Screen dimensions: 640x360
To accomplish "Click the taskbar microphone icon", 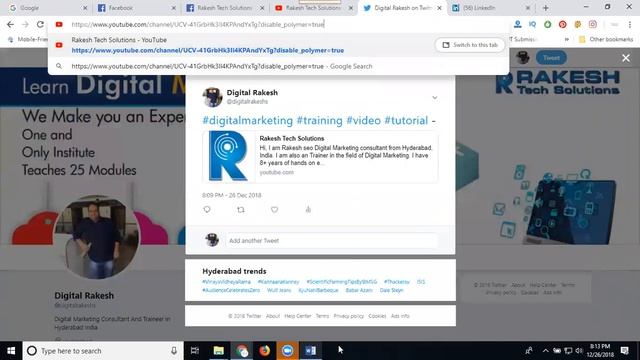I will pyautogui.click(x=174, y=351).
